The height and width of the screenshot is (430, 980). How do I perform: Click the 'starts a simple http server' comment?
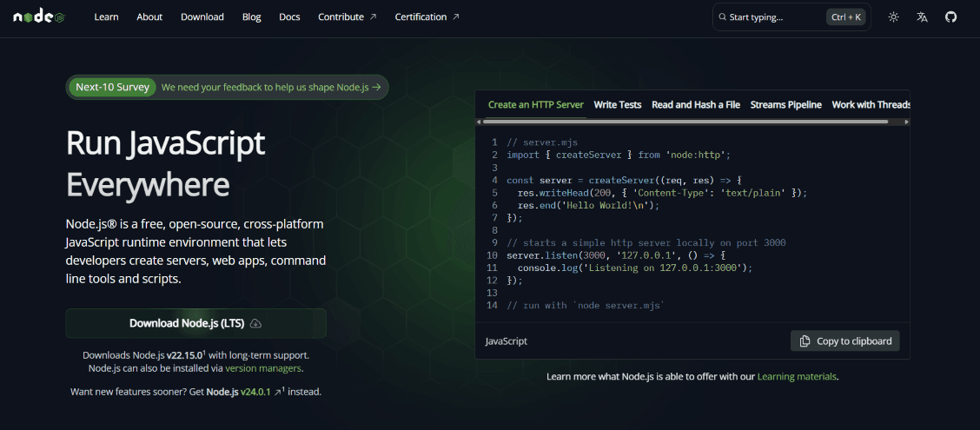coord(646,242)
